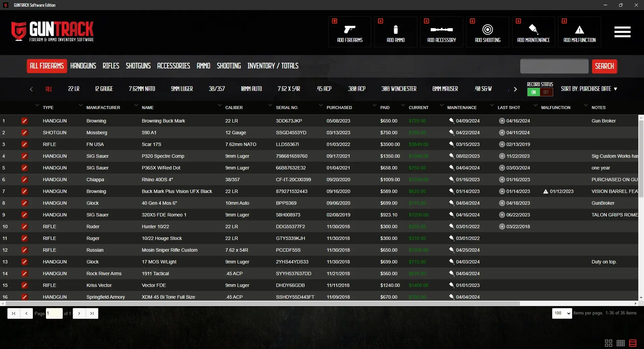
Task: Click the horizontal scrollbar thumb
Action: coord(263,303)
